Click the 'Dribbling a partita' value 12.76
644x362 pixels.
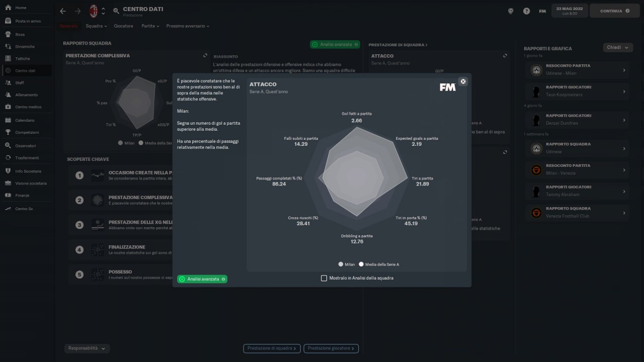357,242
